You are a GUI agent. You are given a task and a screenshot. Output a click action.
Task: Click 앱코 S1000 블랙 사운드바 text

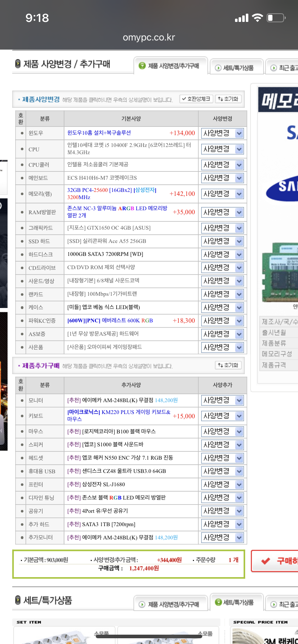[105, 445]
